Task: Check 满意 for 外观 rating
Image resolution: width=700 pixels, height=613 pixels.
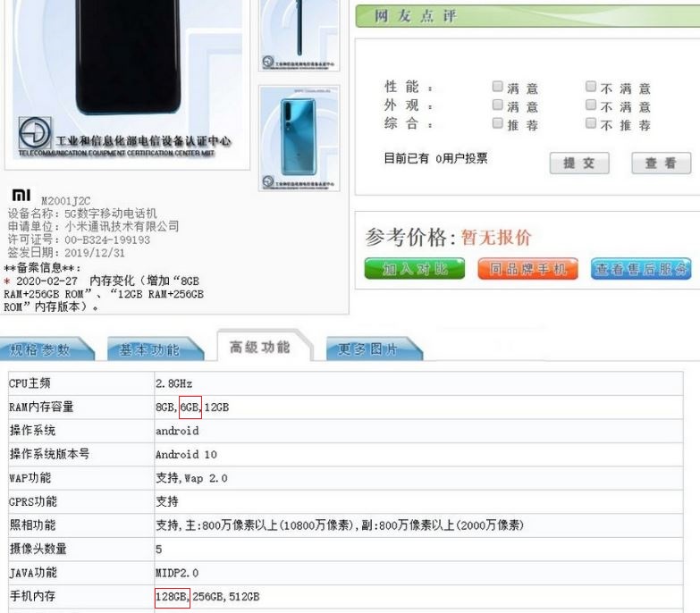Action: tap(497, 105)
